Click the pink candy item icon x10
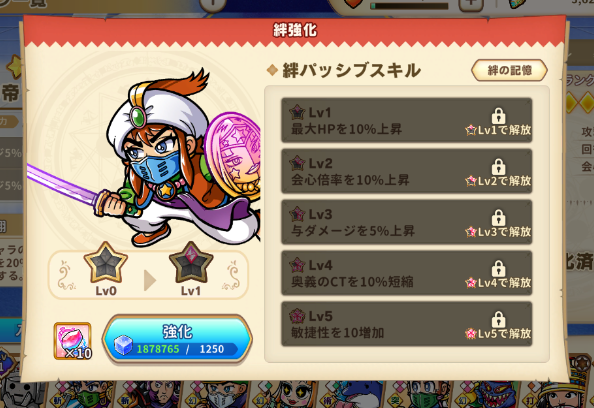This screenshot has width=594, height=408. pos(73,341)
